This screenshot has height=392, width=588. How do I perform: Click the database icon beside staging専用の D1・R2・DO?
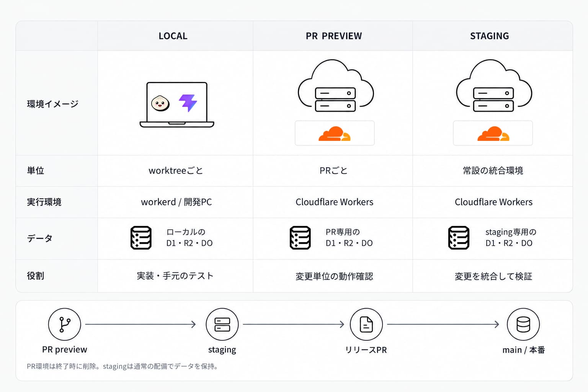click(x=459, y=238)
